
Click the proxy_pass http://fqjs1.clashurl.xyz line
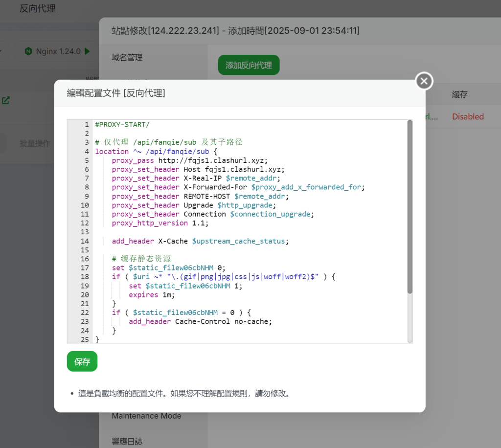pyautogui.click(x=189, y=160)
